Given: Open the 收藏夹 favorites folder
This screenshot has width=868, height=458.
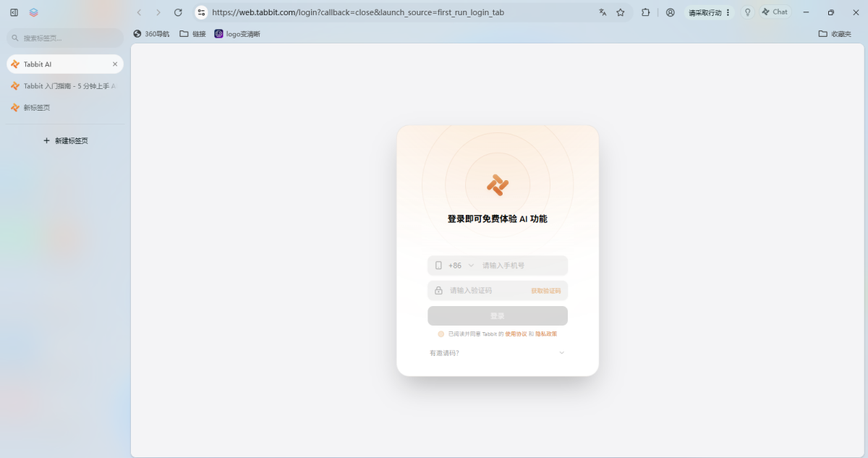Looking at the screenshot, I should pos(835,34).
